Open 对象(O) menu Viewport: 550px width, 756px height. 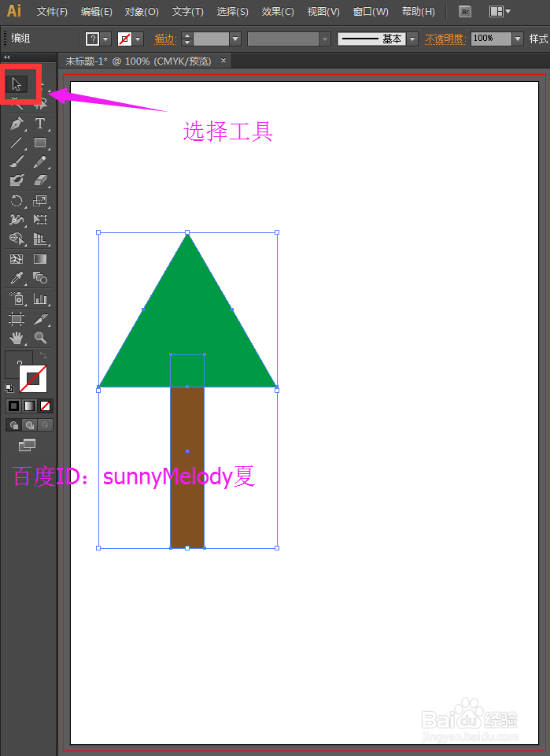(x=142, y=12)
